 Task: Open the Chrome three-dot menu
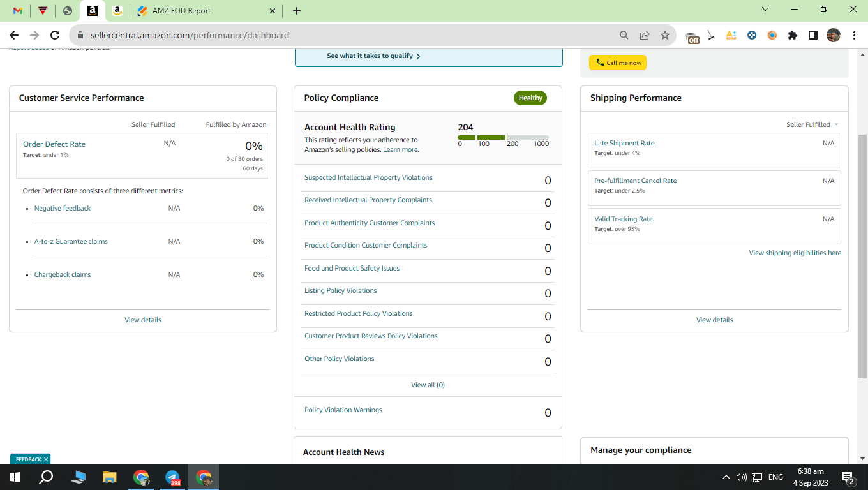854,35
